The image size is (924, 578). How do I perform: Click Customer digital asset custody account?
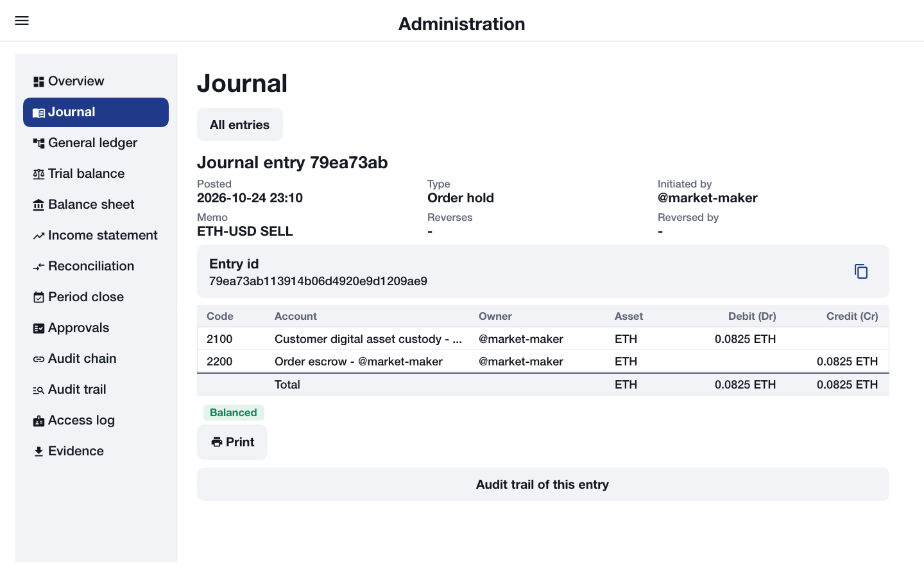(x=368, y=338)
